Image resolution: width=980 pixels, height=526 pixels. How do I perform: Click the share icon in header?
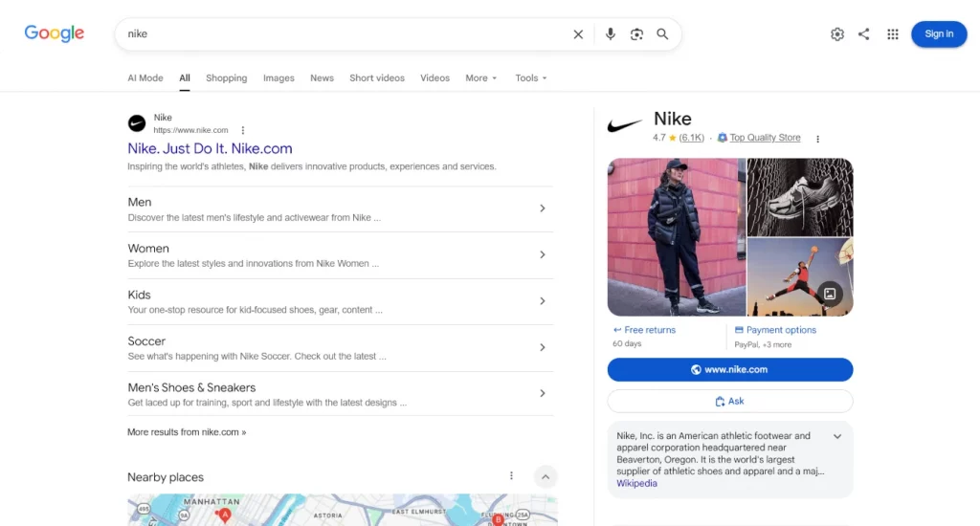[864, 34]
